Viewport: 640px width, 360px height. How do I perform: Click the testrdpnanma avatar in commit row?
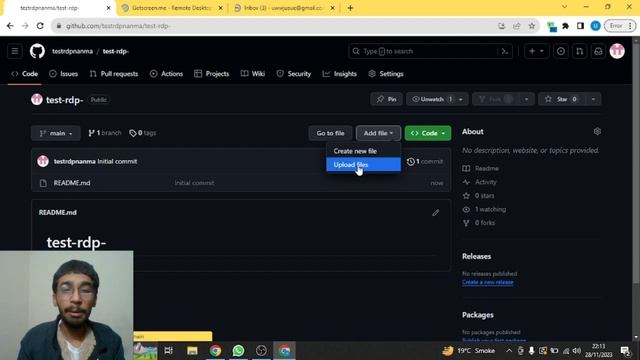(x=43, y=161)
